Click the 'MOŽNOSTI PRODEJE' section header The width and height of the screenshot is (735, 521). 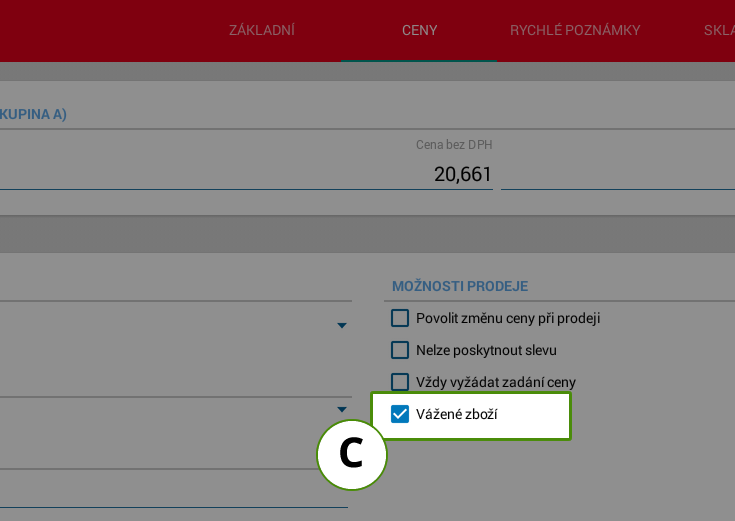pos(460,286)
